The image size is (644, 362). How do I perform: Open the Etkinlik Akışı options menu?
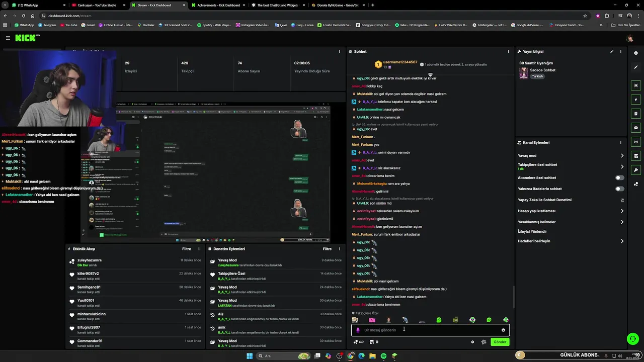199,249
